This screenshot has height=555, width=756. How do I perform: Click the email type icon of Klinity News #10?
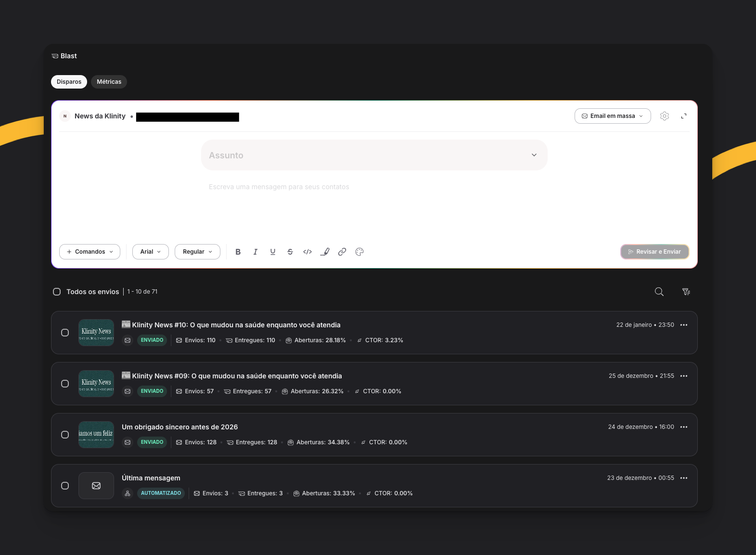128,340
